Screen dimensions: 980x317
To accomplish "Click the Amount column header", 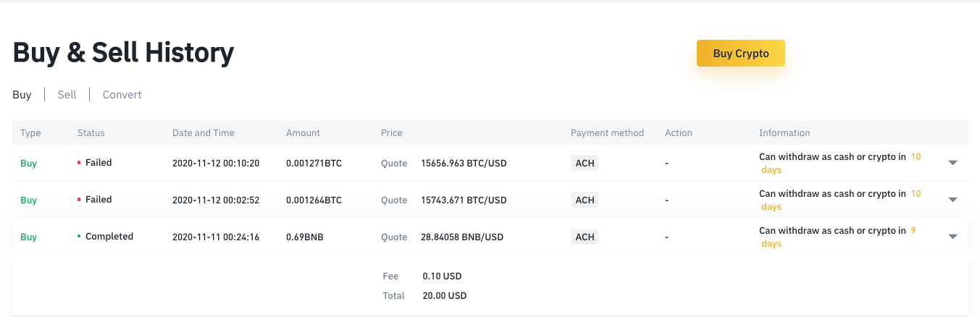I will tap(303, 133).
